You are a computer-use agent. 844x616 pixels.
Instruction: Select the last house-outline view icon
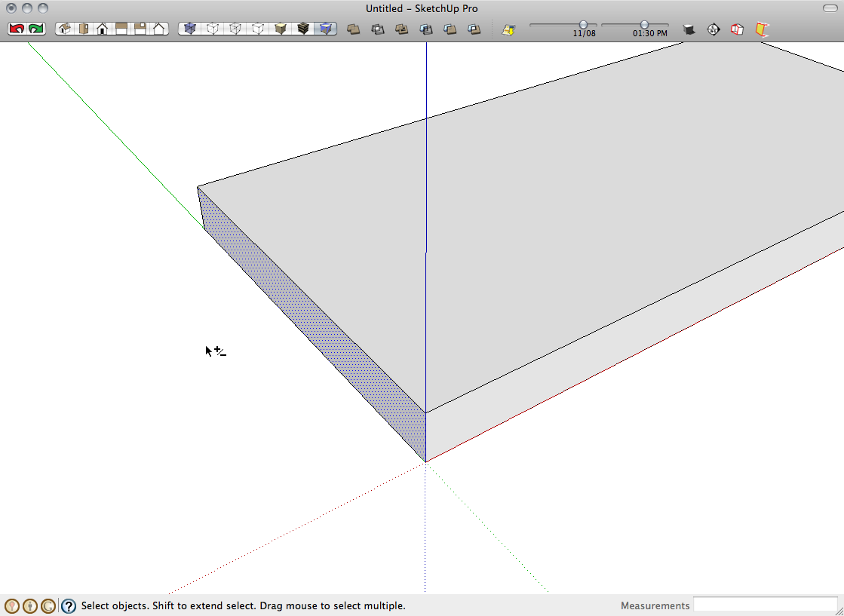click(x=159, y=29)
